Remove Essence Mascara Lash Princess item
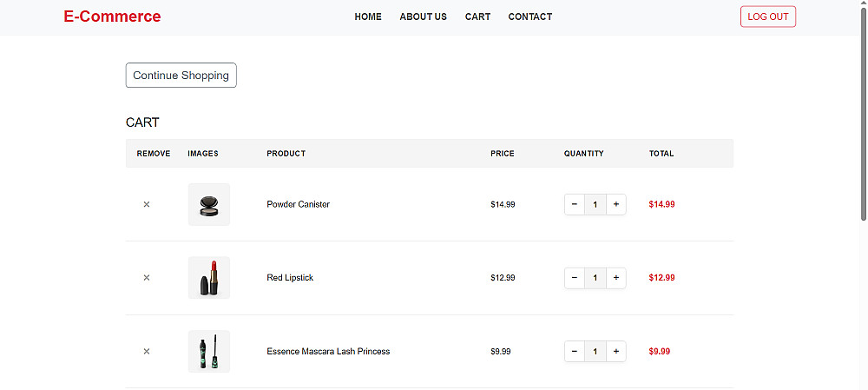This screenshot has height=390, width=868. tap(147, 351)
